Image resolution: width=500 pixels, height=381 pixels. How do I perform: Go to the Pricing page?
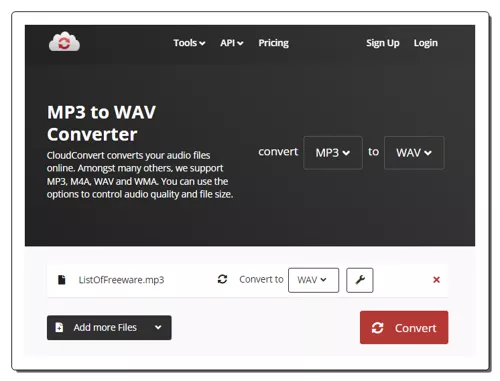pyautogui.click(x=273, y=43)
